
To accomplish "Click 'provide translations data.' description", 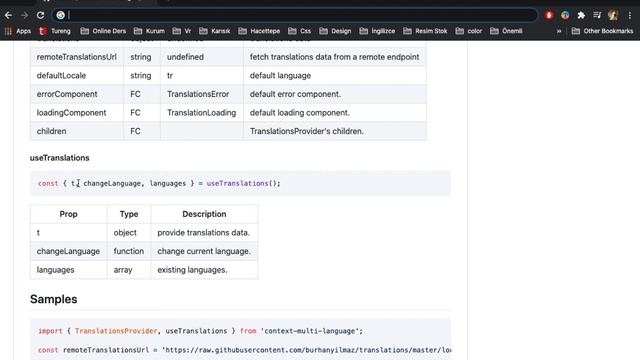I will click(203, 233).
